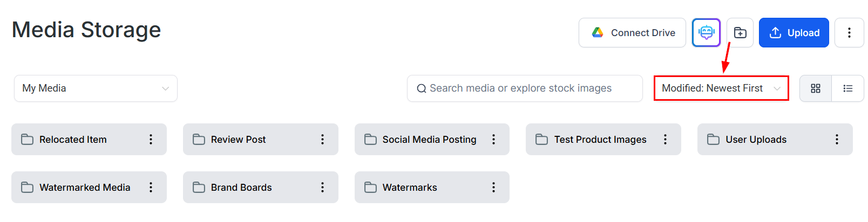
Task: Open the top-right more options menu
Action: pos(849,33)
